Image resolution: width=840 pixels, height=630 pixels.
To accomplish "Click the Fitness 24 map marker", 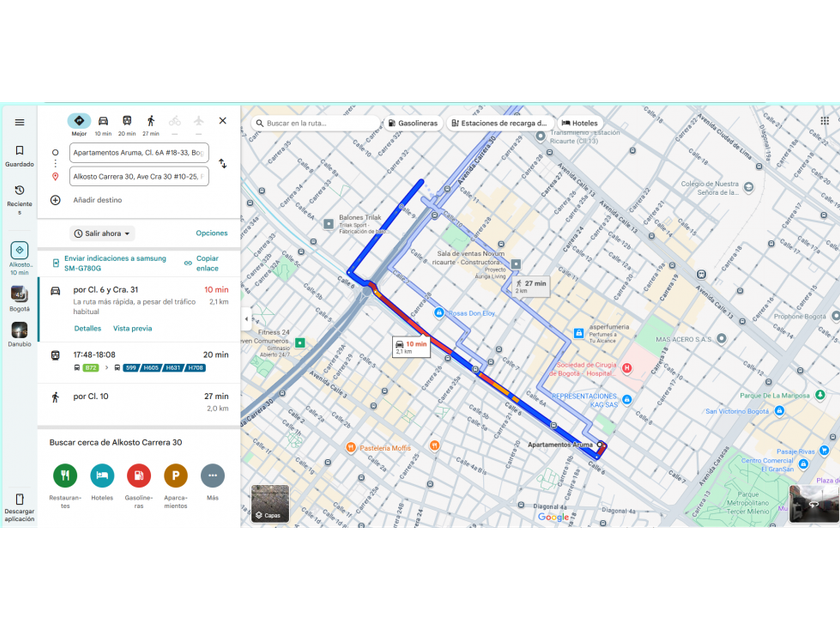I will [300, 342].
